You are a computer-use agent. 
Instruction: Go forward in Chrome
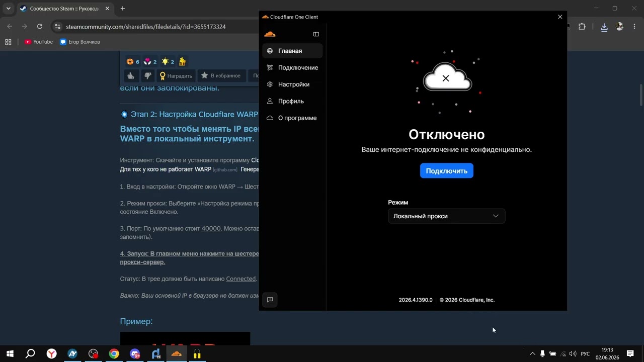coord(25,27)
